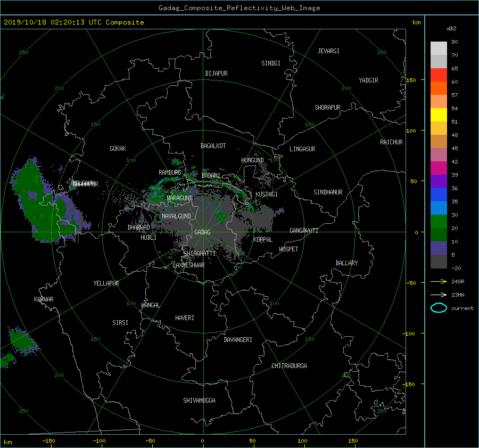Image resolution: width=479 pixels, height=448 pixels.
Task: Click the SHORAPUR city label
Action: (x=327, y=108)
